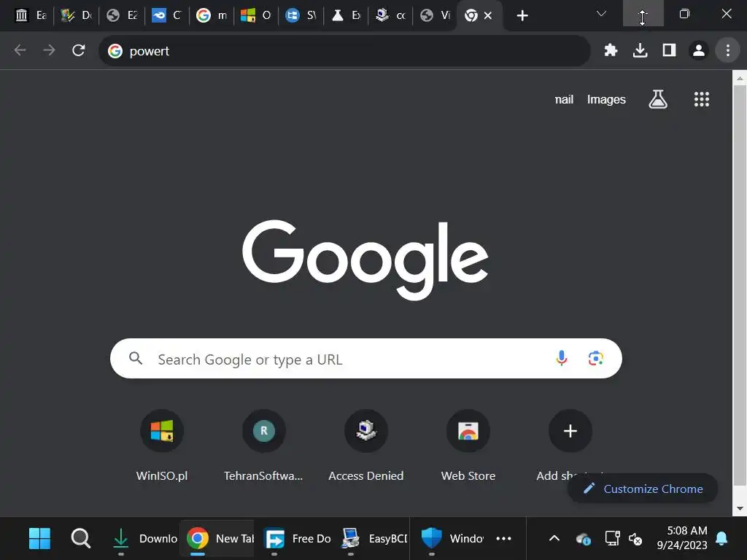This screenshot has height=560, width=747.
Task: Open the Chrome three-dot menu
Action: click(728, 50)
